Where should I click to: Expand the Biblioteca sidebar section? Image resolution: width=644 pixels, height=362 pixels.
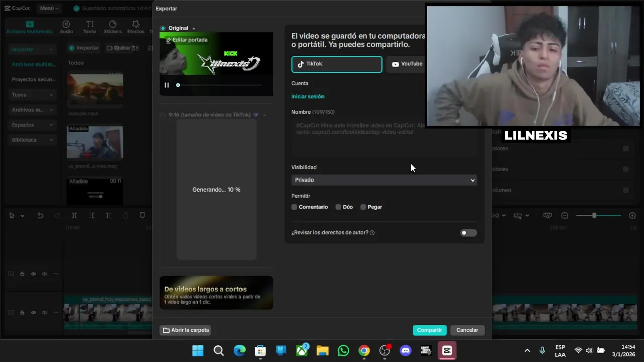click(32, 140)
